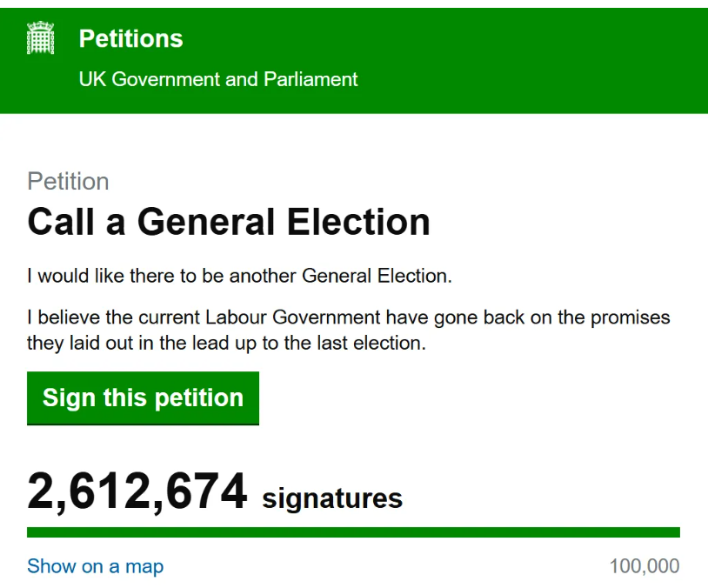This screenshot has height=588, width=708.
Task: Click the grey "Petition" label above the title
Action: pos(68,182)
